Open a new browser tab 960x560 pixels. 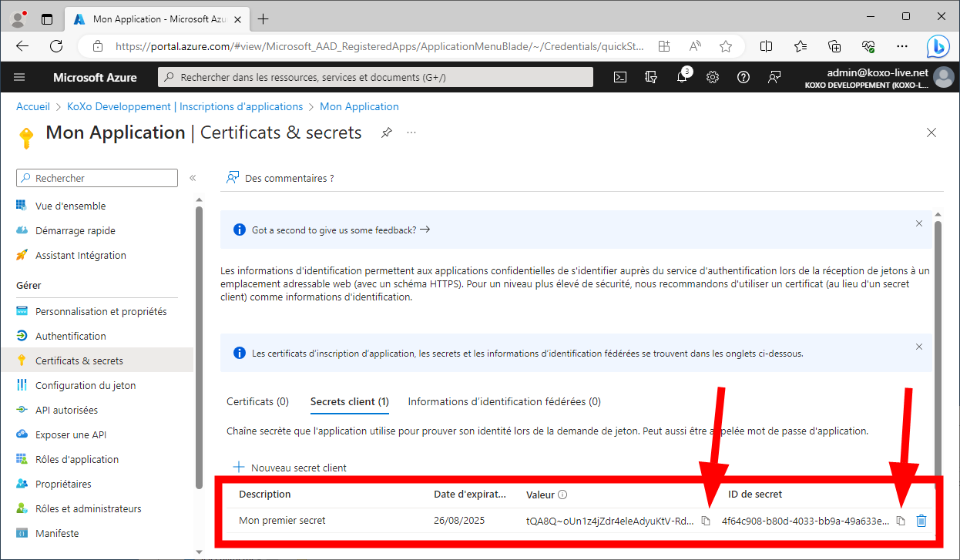click(x=263, y=18)
